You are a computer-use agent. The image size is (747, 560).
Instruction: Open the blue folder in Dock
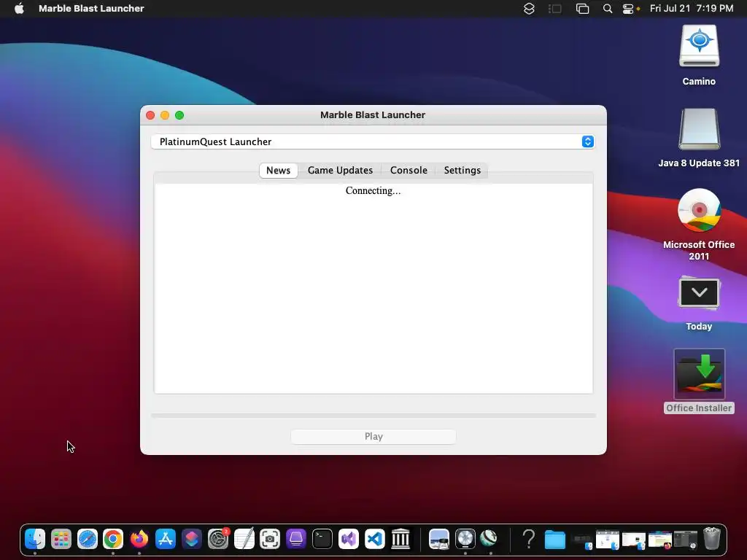point(555,540)
